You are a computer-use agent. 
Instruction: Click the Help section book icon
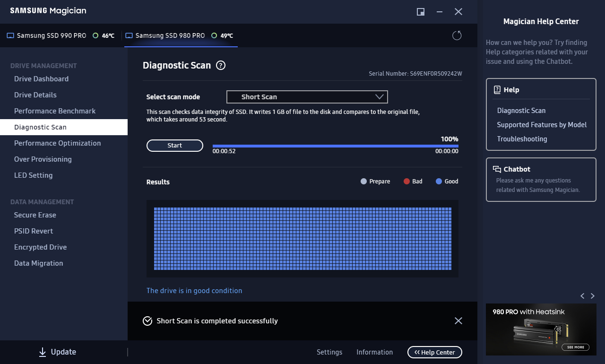[x=497, y=90]
